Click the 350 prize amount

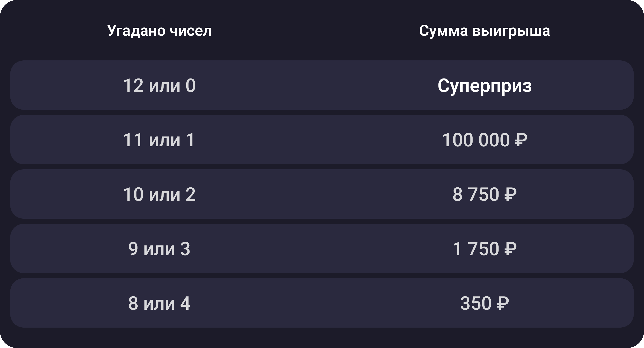476,303
